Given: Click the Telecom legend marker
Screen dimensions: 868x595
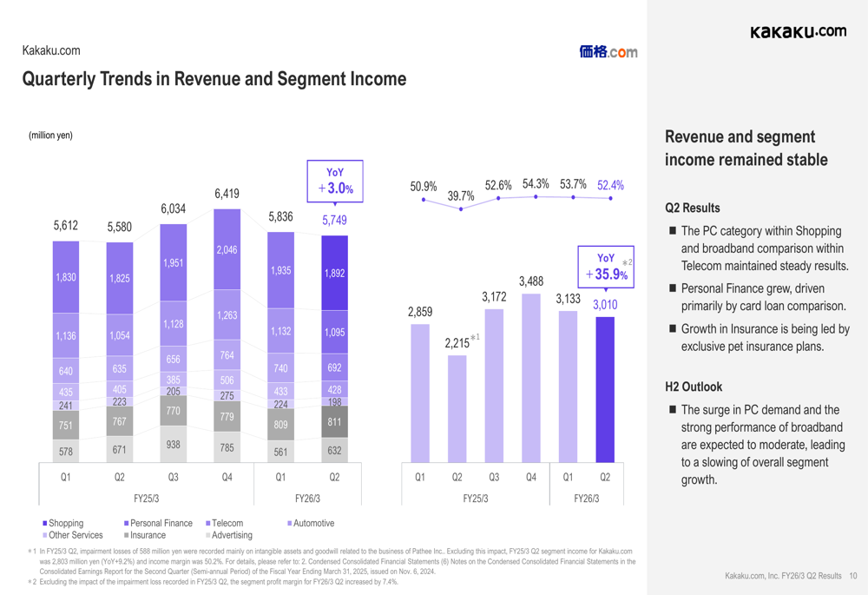Looking at the screenshot, I should coord(208,524).
